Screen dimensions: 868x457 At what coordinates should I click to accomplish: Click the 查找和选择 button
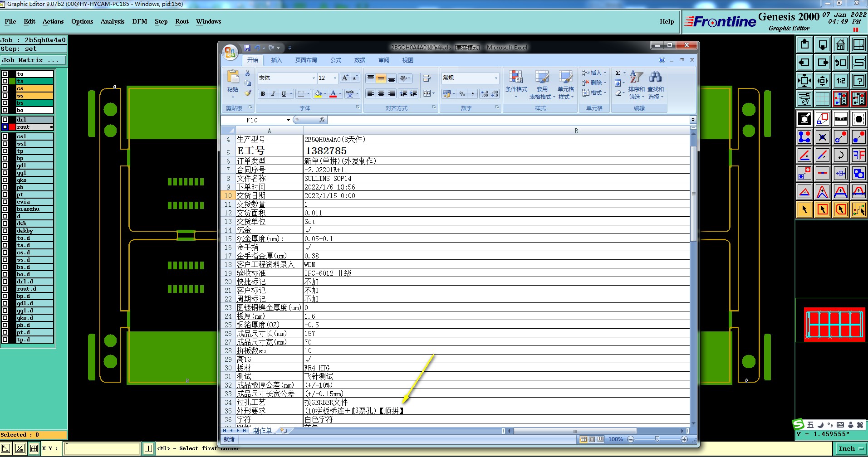pos(655,85)
